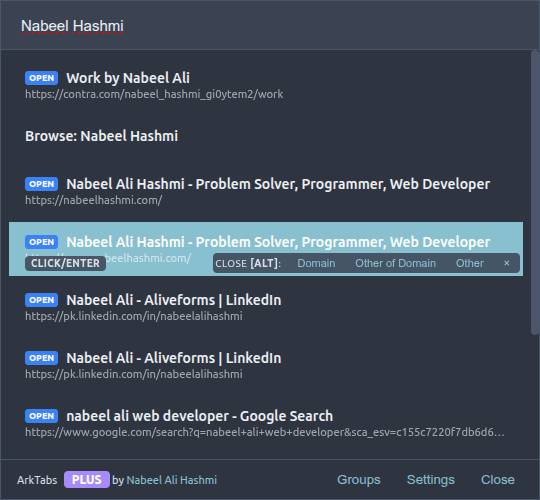Close tabs by Domain

[316, 263]
